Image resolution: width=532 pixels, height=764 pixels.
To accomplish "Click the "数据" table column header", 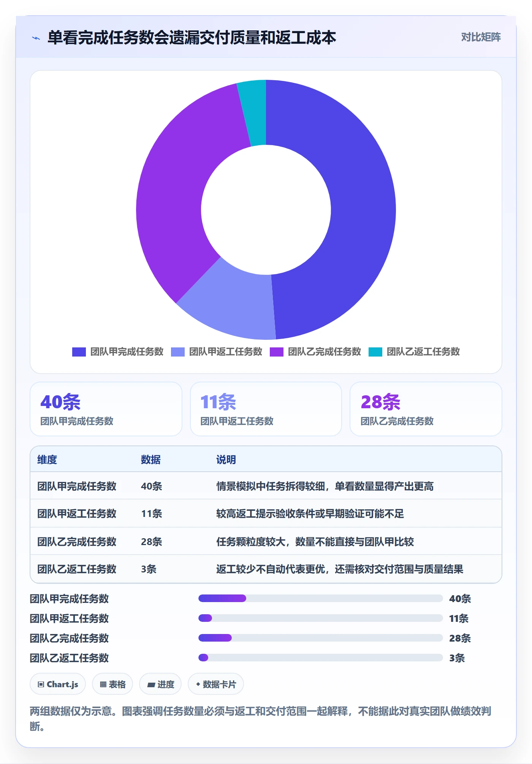I will pos(151,460).
